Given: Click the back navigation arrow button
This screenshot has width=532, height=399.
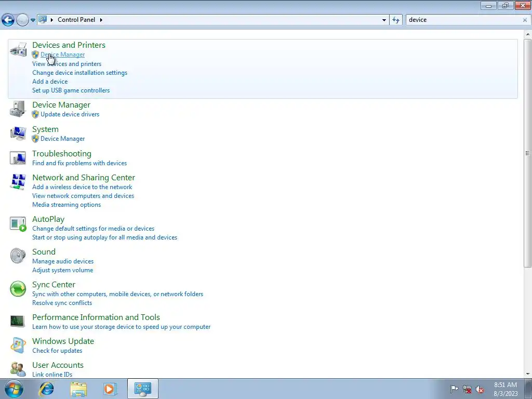Looking at the screenshot, I should tap(8, 20).
